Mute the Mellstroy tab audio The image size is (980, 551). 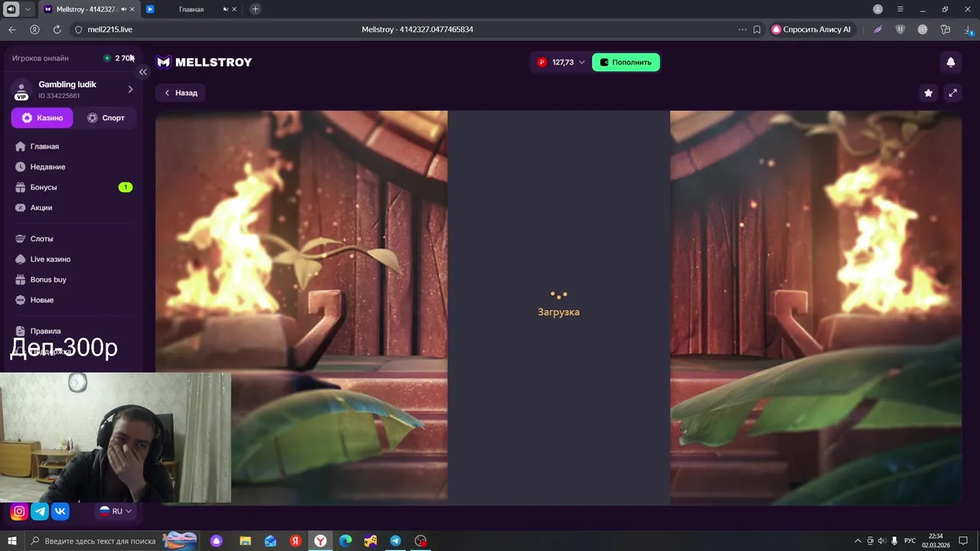(x=123, y=9)
